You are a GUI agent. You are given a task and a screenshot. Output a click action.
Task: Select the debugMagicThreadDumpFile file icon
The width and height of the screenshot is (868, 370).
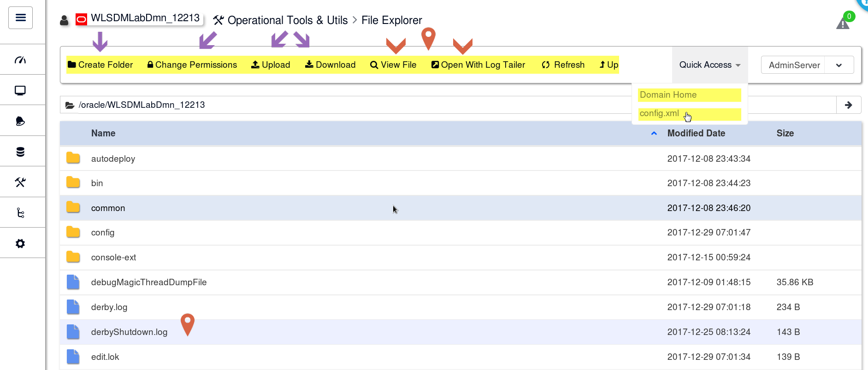73,282
